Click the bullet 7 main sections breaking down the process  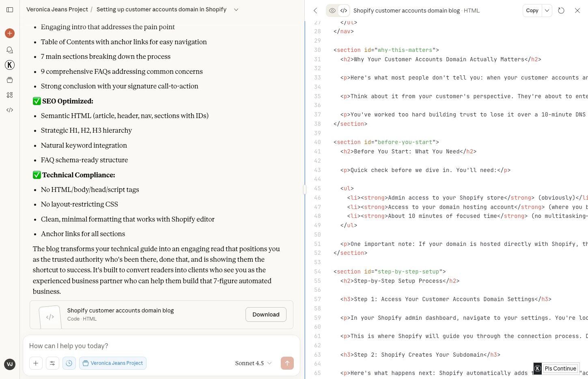point(106,56)
